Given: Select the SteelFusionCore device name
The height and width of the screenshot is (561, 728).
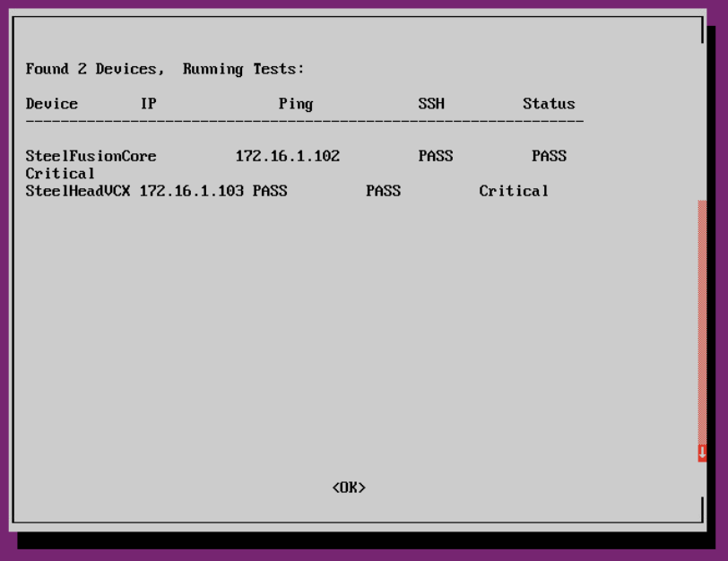Looking at the screenshot, I should (x=91, y=156).
